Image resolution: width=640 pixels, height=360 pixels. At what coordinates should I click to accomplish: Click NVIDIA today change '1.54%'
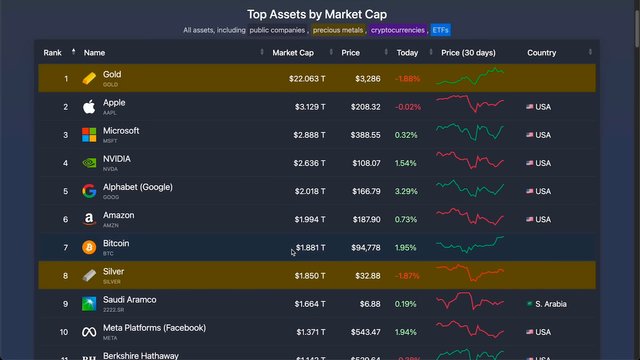(406, 163)
